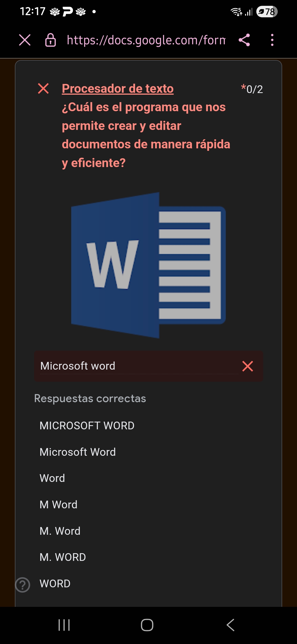Tap the red incorrect mark beside question title

coord(43,89)
